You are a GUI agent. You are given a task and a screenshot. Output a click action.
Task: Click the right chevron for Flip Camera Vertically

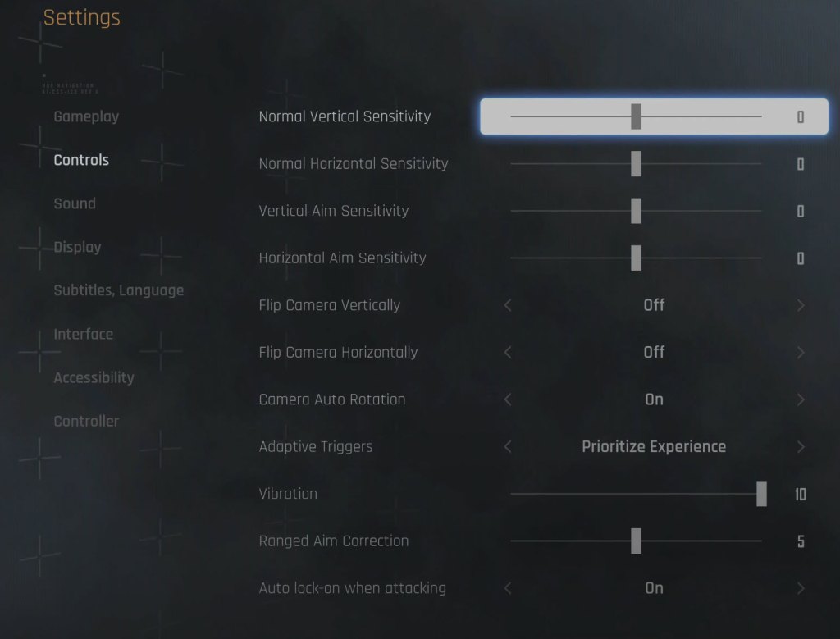pyautogui.click(x=801, y=304)
